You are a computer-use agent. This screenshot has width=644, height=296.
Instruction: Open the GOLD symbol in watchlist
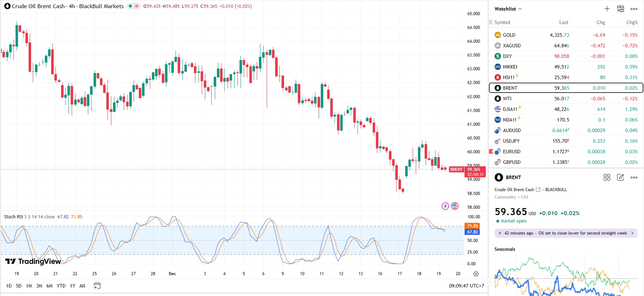click(509, 35)
